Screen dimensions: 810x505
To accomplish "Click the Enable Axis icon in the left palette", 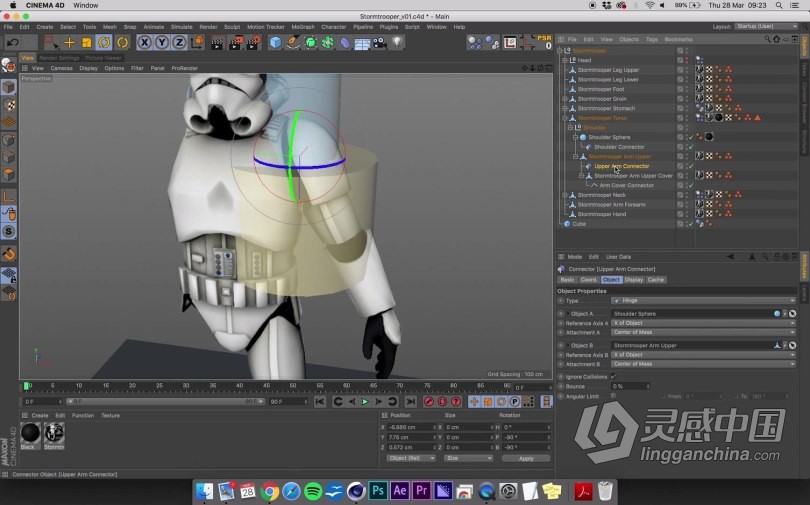I will point(9,197).
